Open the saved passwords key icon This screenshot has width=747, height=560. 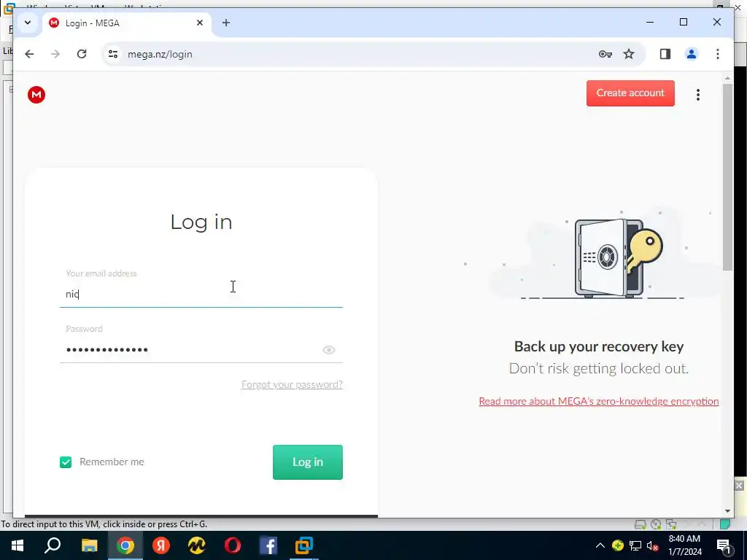click(605, 54)
